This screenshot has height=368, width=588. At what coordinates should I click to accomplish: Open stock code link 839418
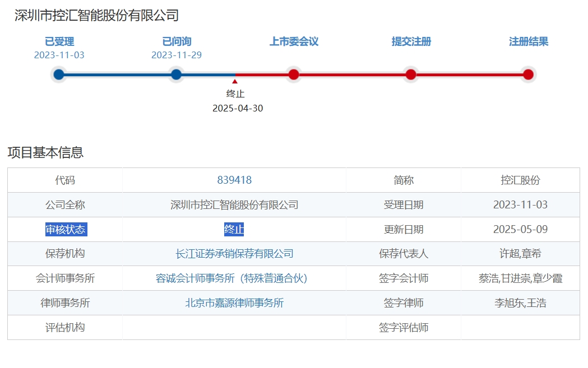234,180
